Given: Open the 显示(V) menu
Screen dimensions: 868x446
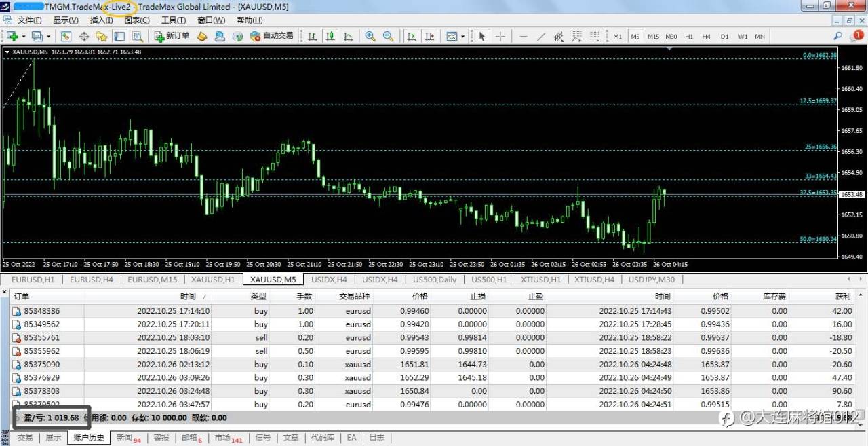Looking at the screenshot, I should (x=65, y=20).
